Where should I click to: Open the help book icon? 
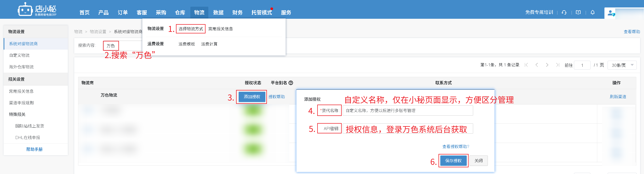pos(578,12)
